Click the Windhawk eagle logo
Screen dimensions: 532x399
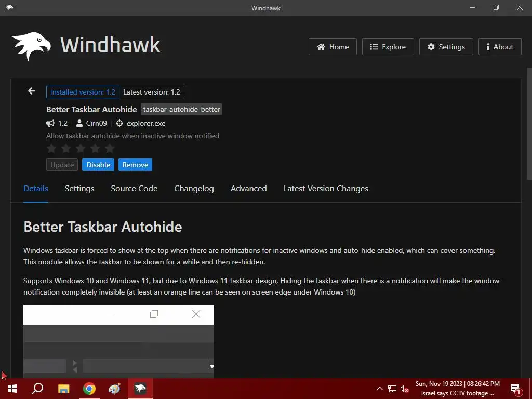(x=31, y=46)
